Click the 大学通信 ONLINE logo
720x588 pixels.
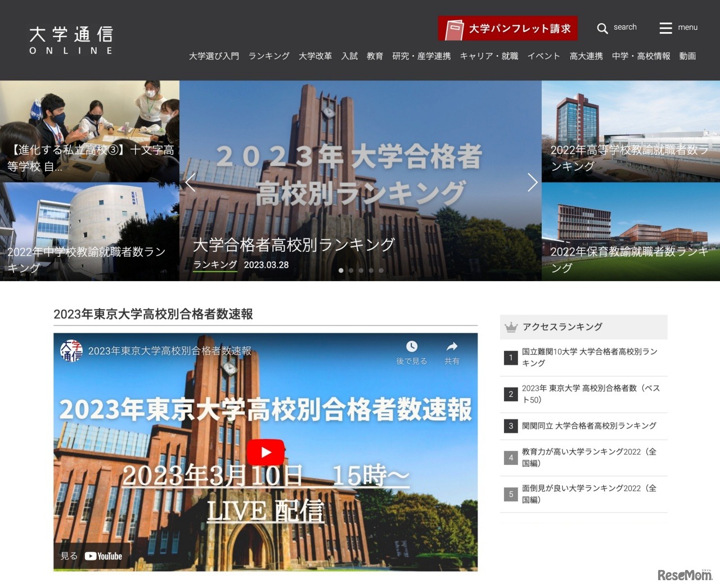pos(71,39)
